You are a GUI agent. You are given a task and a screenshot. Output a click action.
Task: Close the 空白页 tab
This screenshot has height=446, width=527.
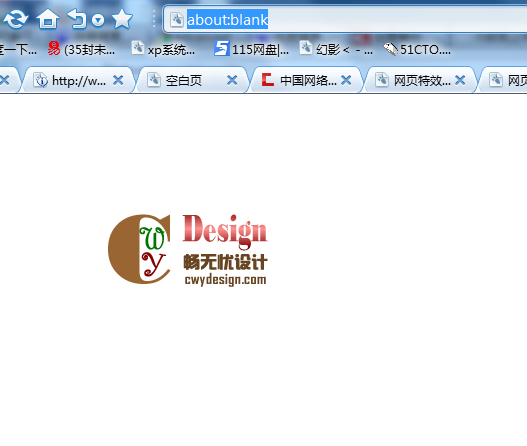click(x=232, y=80)
